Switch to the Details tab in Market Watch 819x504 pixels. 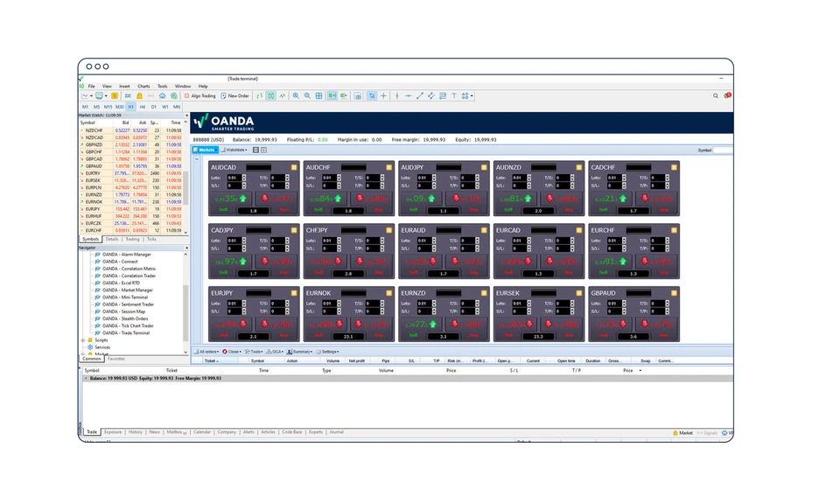coord(112,239)
